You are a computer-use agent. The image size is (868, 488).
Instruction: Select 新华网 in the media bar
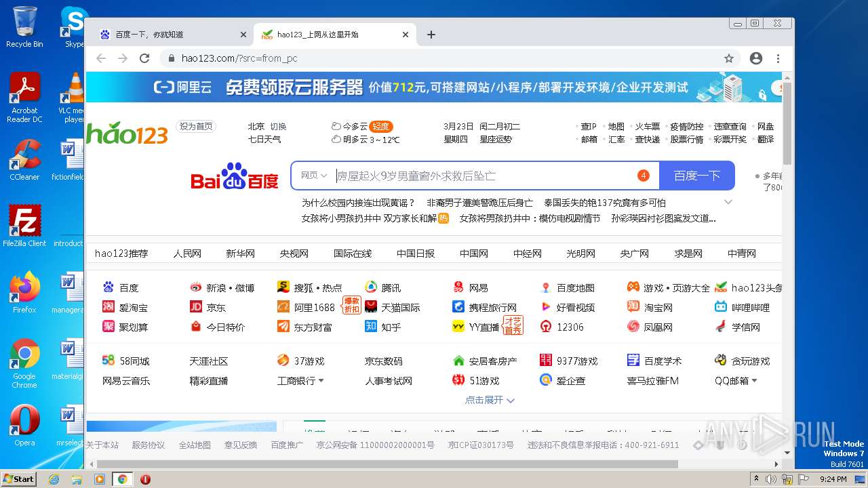[x=241, y=253]
